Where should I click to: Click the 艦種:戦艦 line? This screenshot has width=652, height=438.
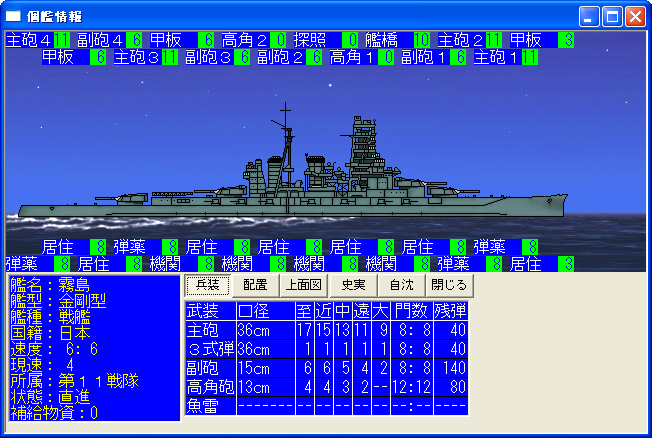[x=50, y=317]
